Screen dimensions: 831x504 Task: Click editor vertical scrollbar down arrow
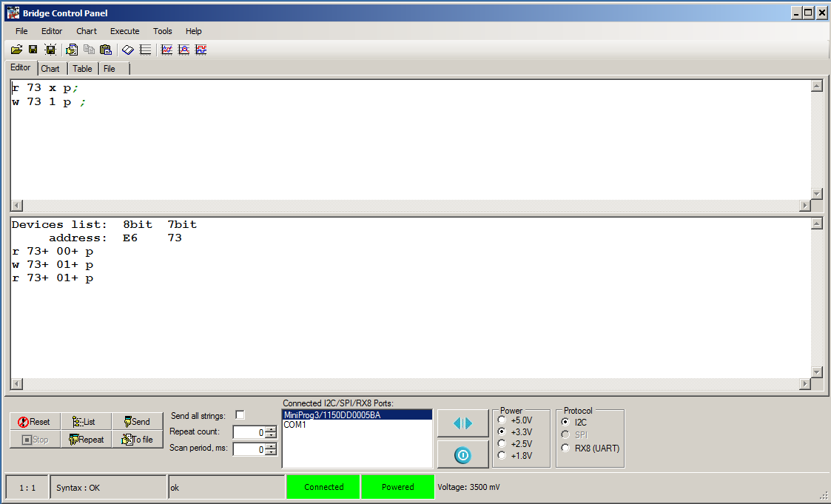pos(817,193)
